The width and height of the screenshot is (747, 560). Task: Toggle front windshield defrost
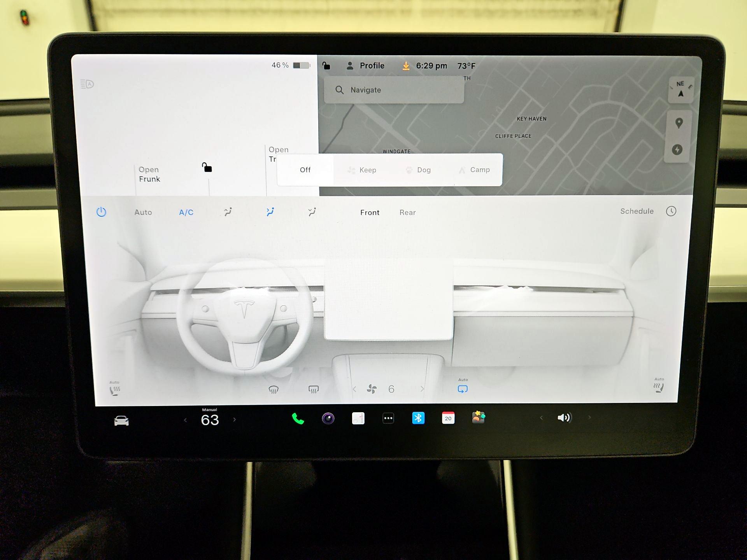[x=274, y=389]
